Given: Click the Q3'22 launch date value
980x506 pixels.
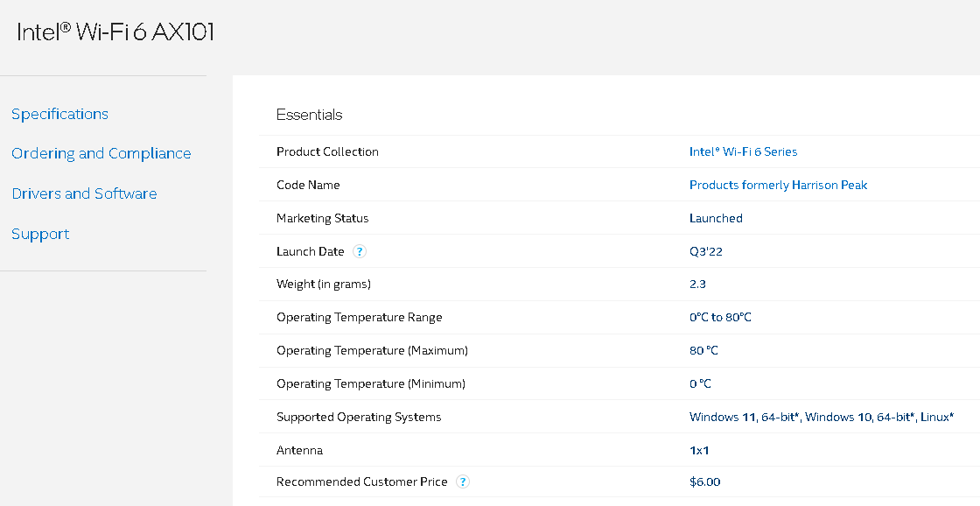Looking at the screenshot, I should click(705, 251).
